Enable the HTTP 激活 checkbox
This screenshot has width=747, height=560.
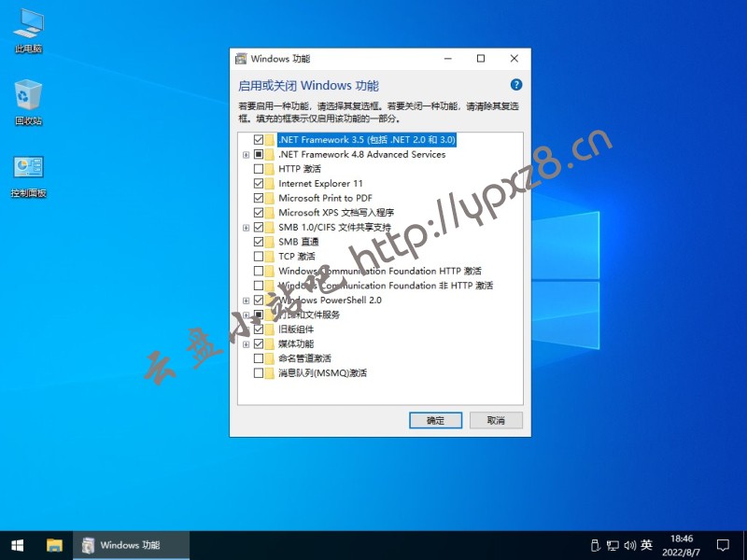(x=259, y=169)
